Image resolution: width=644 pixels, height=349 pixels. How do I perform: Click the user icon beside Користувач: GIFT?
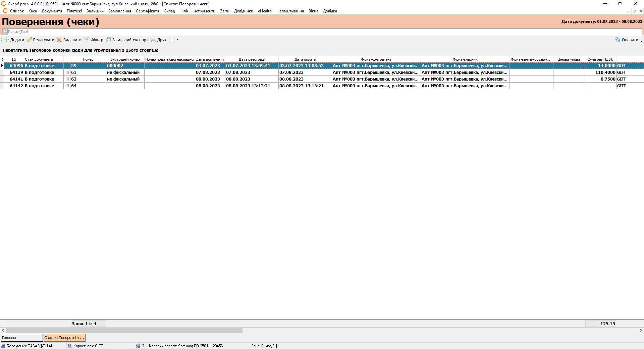70,346
